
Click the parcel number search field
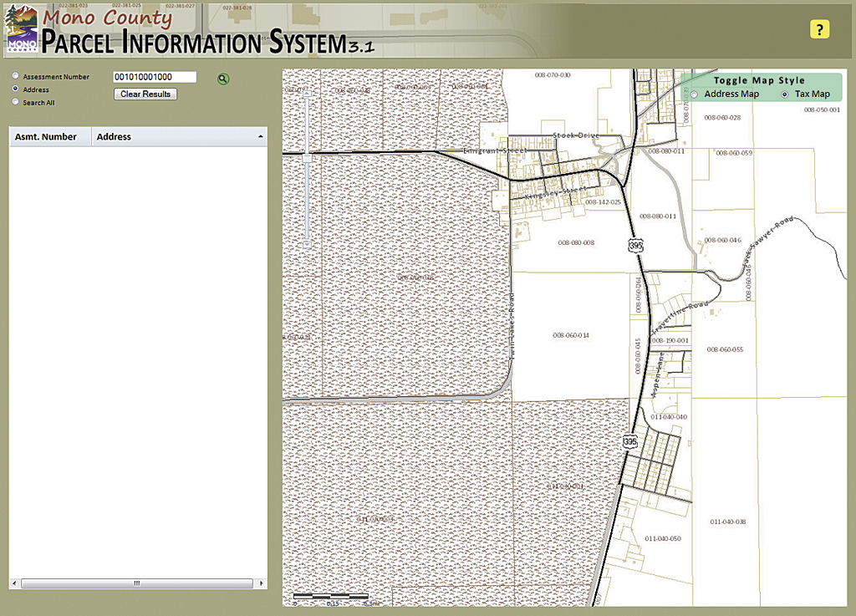click(x=155, y=77)
